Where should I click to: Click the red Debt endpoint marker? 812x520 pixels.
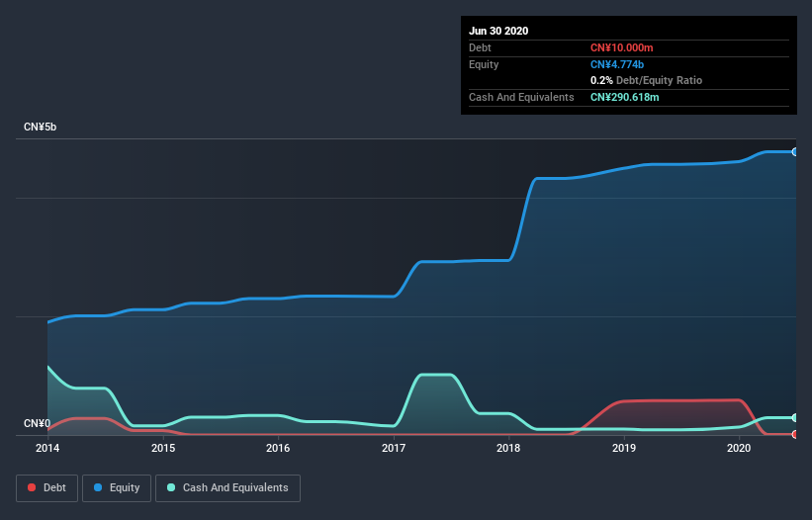(x=795, y=434)
